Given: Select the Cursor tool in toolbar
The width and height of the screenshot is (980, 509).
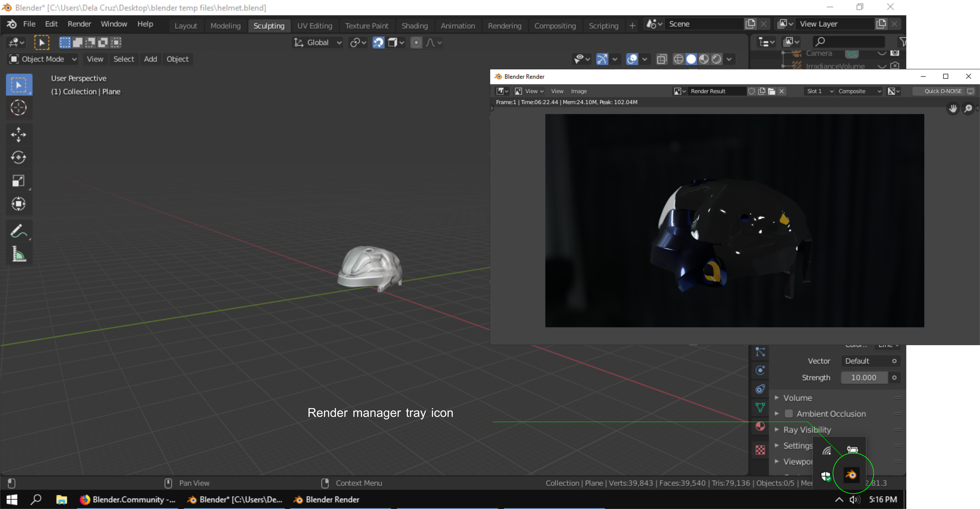Looking at the screenshot, I should pos(19,108).
